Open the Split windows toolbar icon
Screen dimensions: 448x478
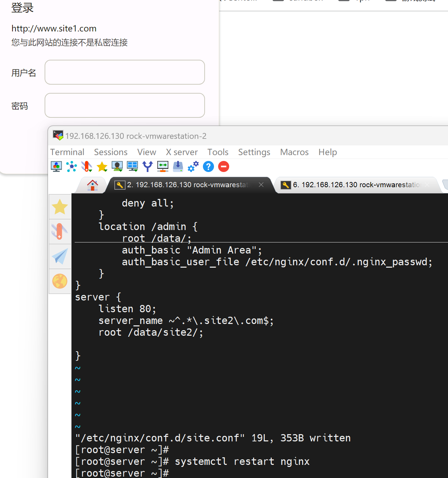coord(132,166)
